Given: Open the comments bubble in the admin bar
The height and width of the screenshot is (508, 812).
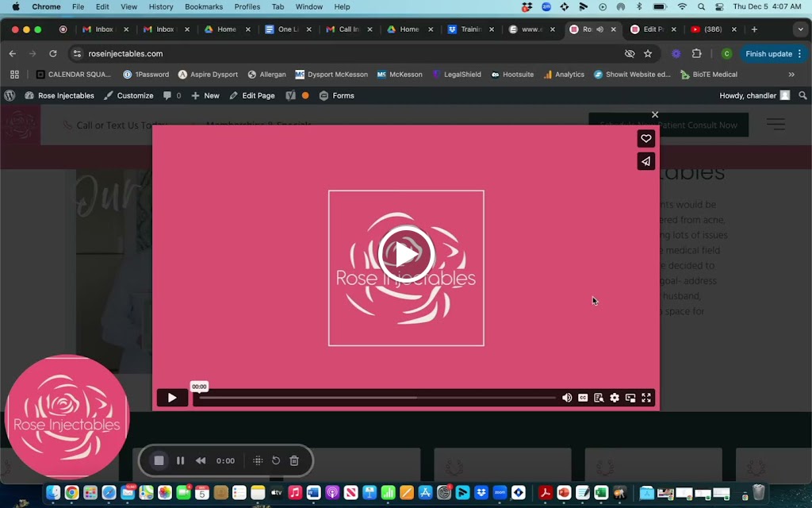Looking at the screenshot, I should (x=172, y=95).
